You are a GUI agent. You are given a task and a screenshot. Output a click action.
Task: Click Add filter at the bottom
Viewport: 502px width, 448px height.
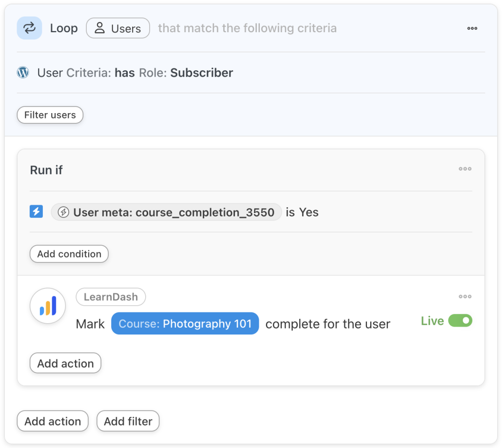128,421
